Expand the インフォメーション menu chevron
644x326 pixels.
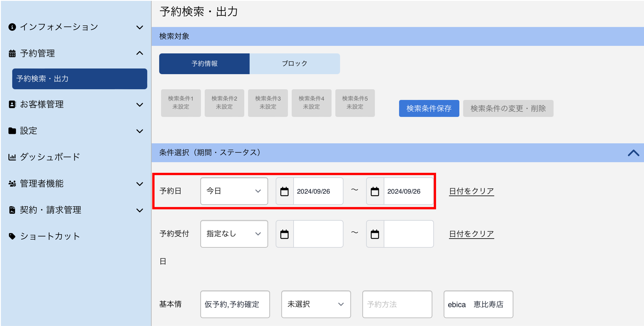click(x=139, y=27)
